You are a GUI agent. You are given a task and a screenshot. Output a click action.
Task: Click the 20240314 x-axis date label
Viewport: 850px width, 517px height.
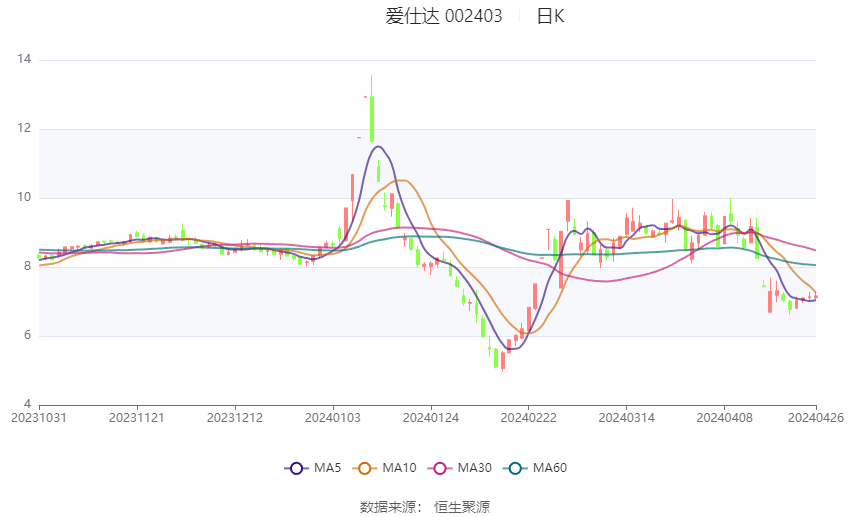coord(627,418)
